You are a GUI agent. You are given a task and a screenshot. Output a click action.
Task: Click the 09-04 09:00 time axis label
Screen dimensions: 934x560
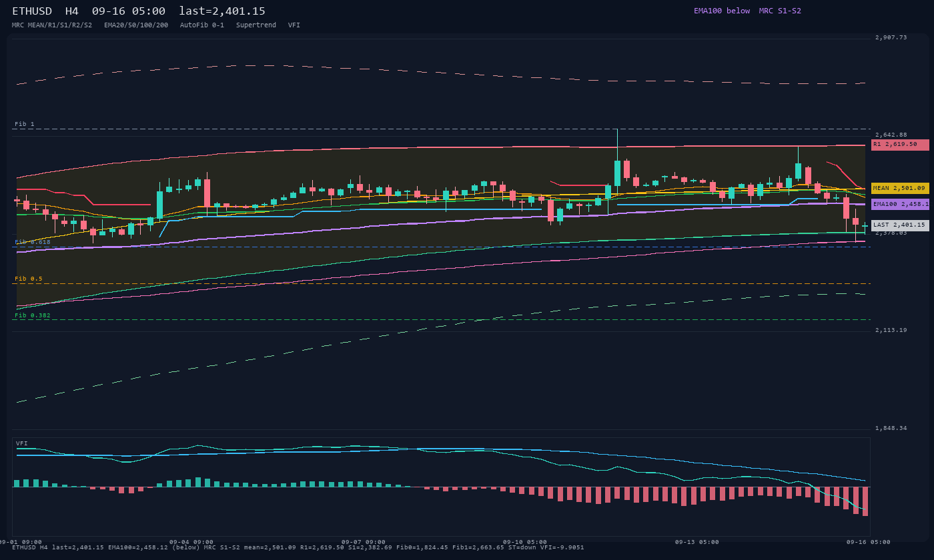click(191, 542)
